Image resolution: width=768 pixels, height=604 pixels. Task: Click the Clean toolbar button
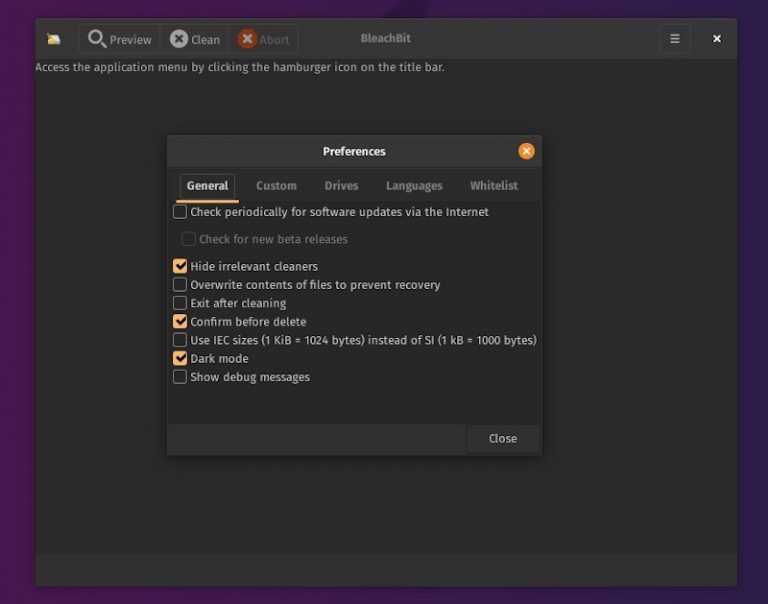click(194, 39)
